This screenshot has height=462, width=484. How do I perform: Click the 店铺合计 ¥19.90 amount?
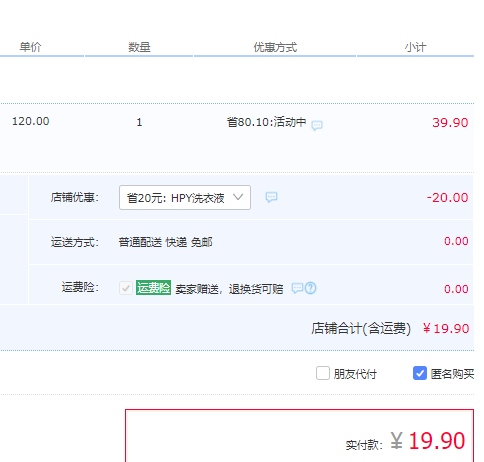point(446,329)
